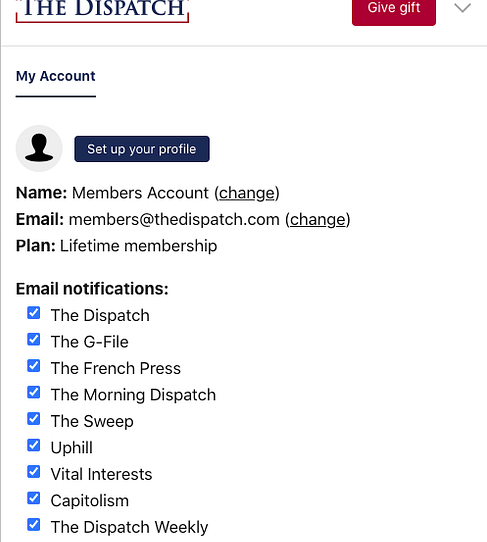Disable Capitolism email notifications
Viewport: 487px width, 542px height.
(34, 498)
